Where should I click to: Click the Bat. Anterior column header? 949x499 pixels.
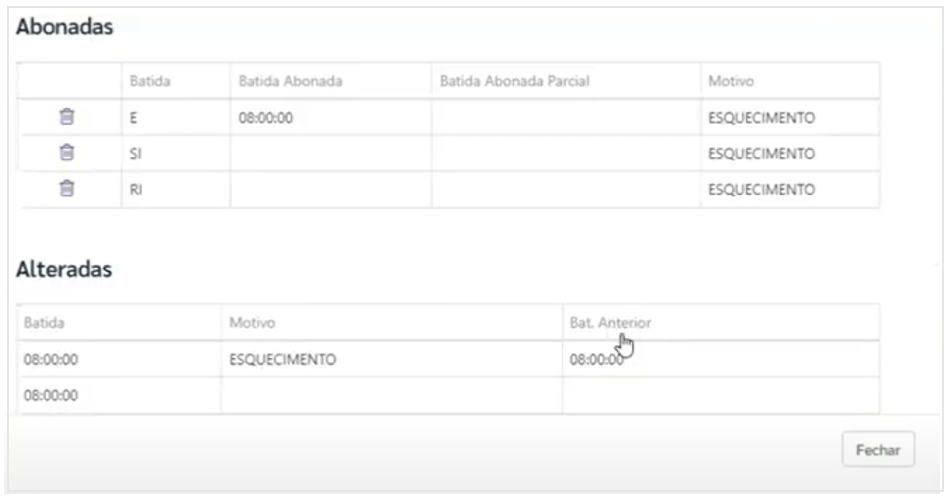click(610, 323)
